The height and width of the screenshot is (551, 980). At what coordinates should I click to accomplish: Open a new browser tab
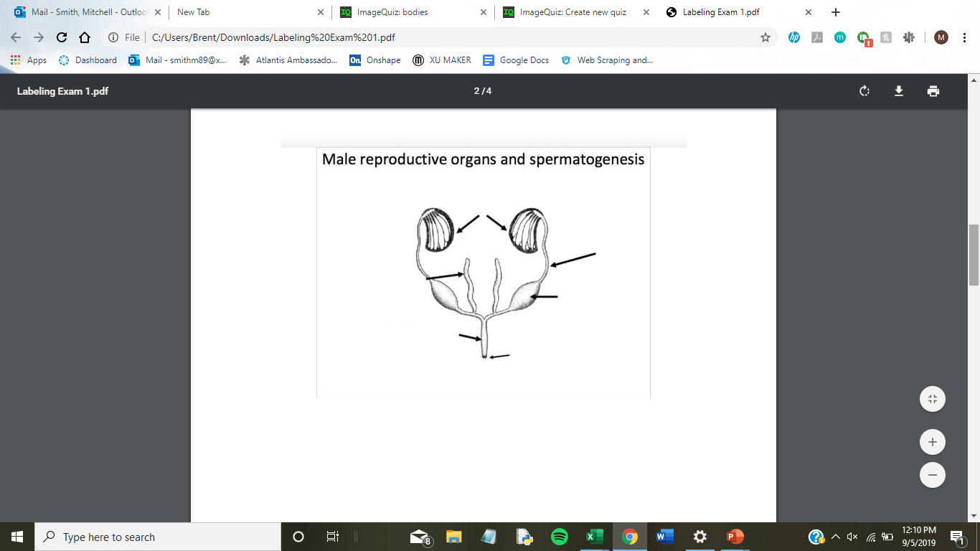(x=835, y=12)
